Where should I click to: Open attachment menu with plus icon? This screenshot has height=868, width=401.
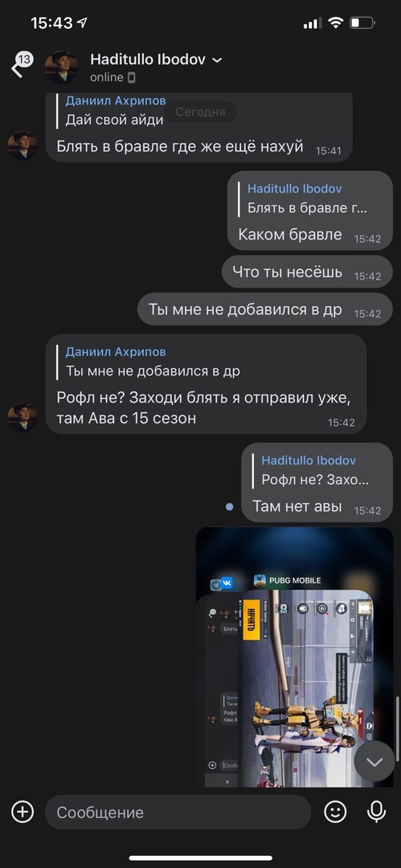coord(23,812)
